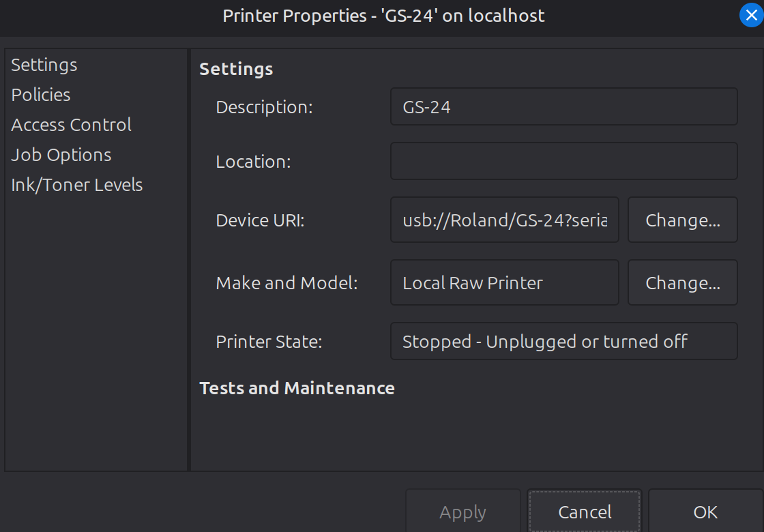Screen dimensions: 764x532
Task: Focus the empty Location text field
Action: coord(563,161)
